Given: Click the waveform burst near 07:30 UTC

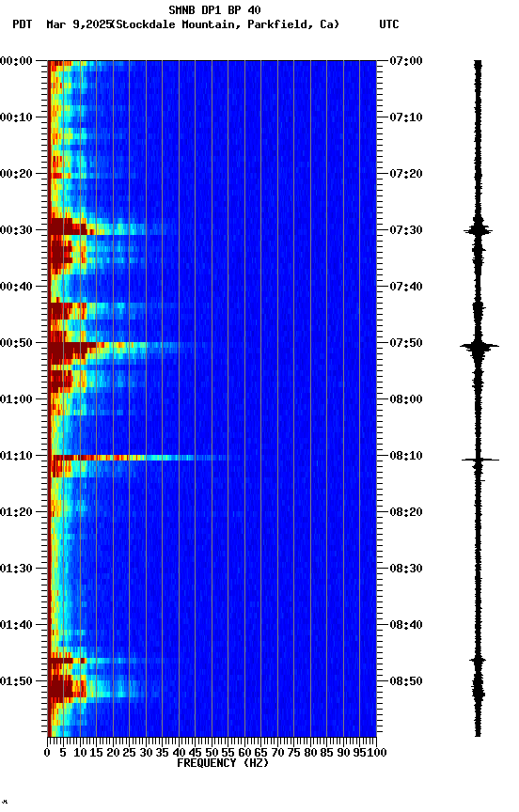Looking at the screenshot, I should tap(478, 231).
